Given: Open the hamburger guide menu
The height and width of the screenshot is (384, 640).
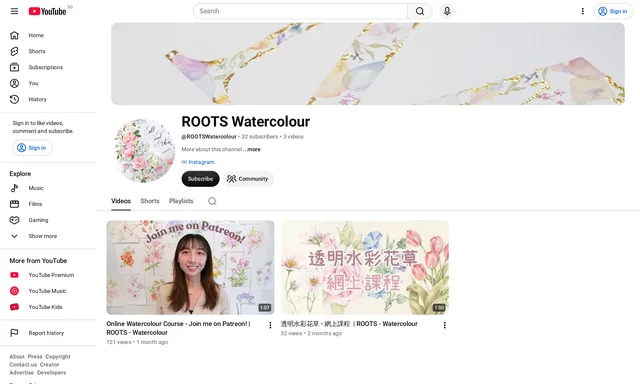Looking at the screenshot, I should point(14,11).
